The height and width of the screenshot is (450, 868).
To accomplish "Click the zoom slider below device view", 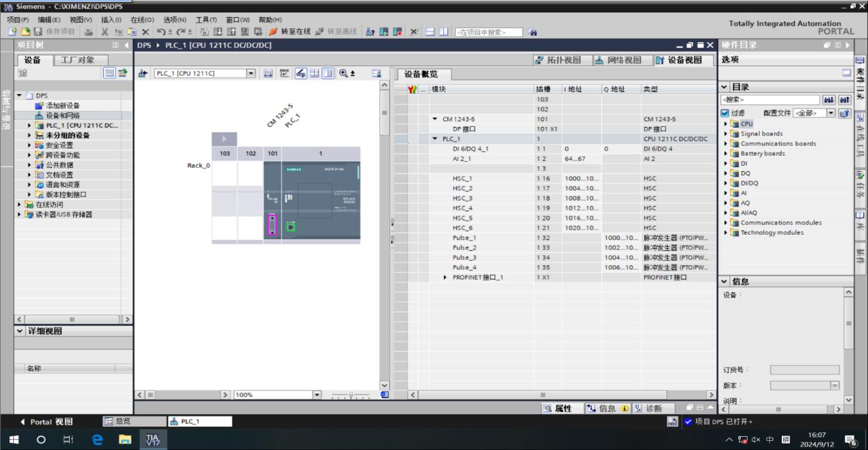I will click(x=350, y=395).
